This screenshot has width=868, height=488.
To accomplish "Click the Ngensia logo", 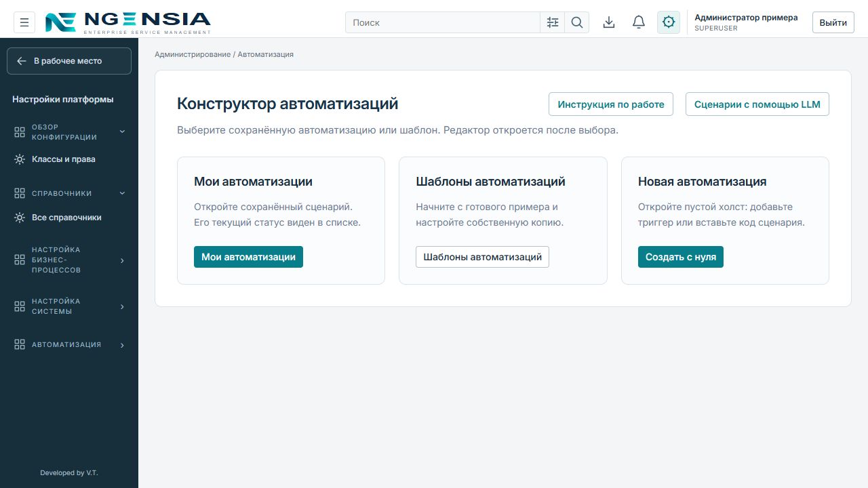I will (x=127, y=22).
